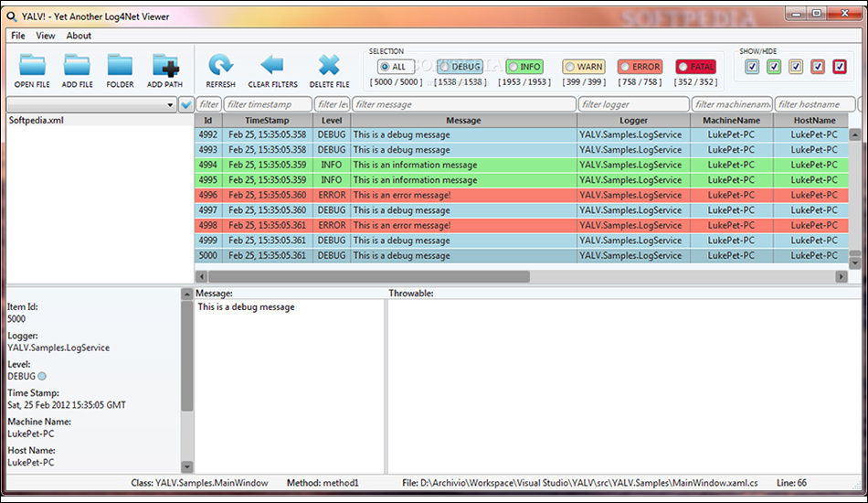This screenshot has width=868, height=503.
Task: Click the details panel scrollbar thumb
Action: pos(187,356)
